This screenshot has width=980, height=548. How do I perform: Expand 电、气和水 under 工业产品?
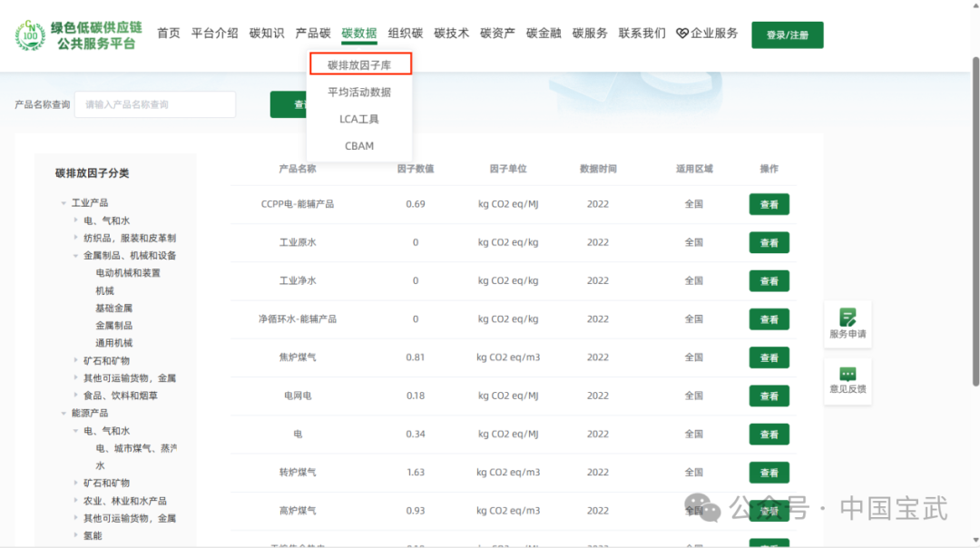point(75,220)
